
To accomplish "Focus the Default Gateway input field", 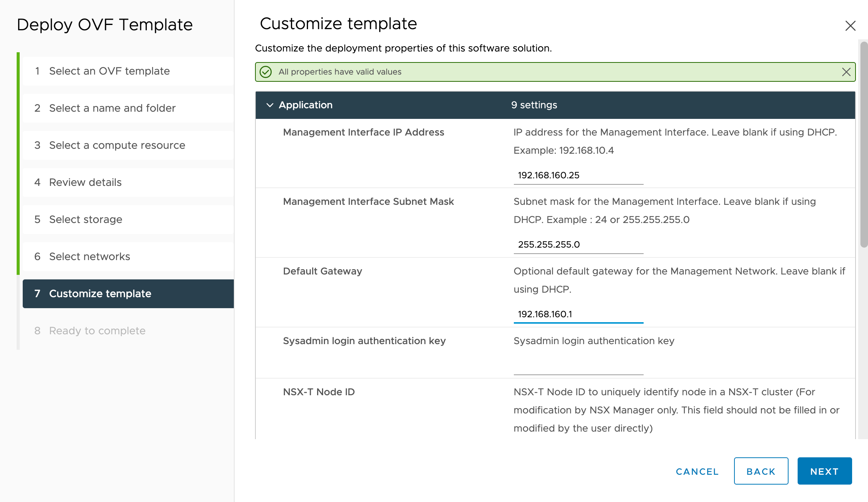I will click(x=578, y=314).
